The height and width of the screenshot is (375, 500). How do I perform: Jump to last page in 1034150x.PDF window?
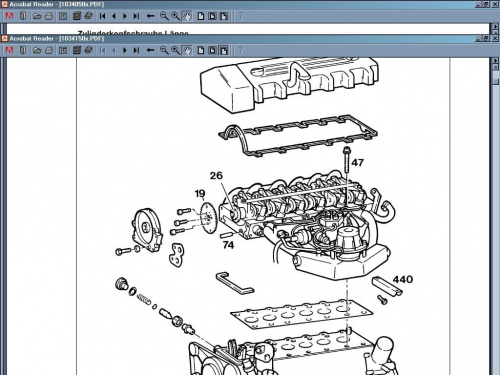136,50
